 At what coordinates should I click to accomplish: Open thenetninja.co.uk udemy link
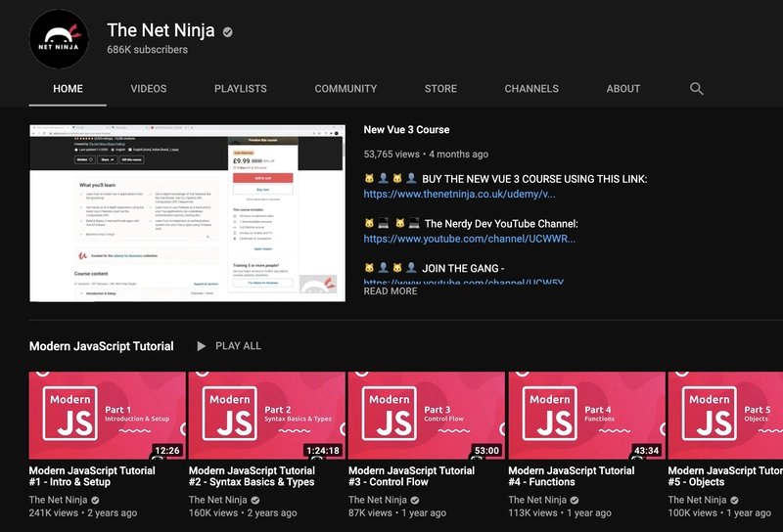click(459, 195)
